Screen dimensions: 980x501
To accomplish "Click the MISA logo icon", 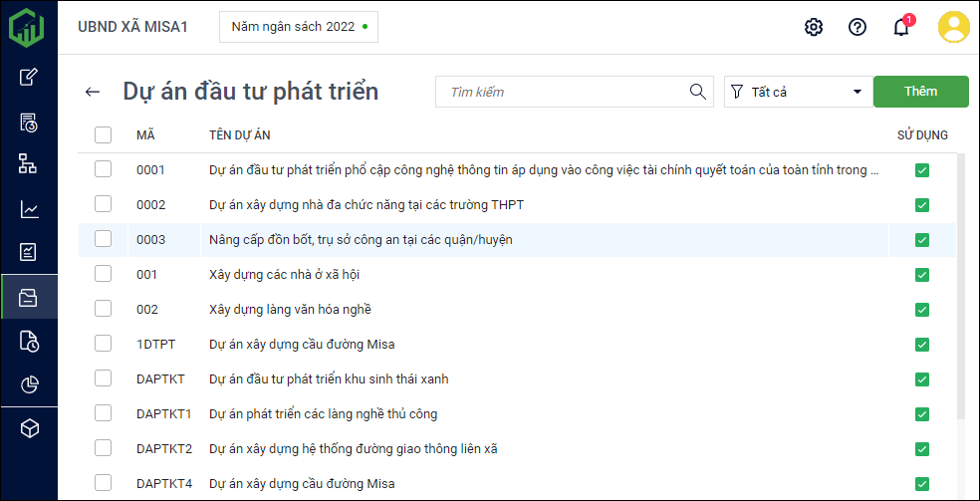I will coord(27,27).
